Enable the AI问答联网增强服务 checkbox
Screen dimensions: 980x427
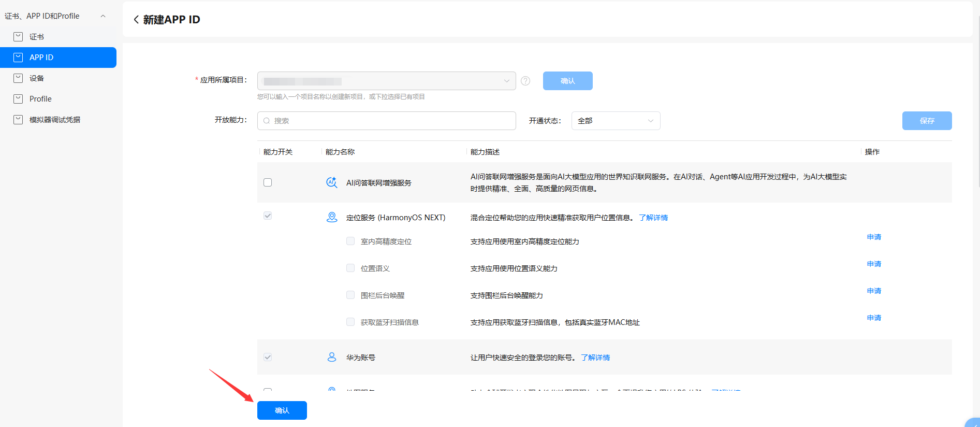point(268,182)
